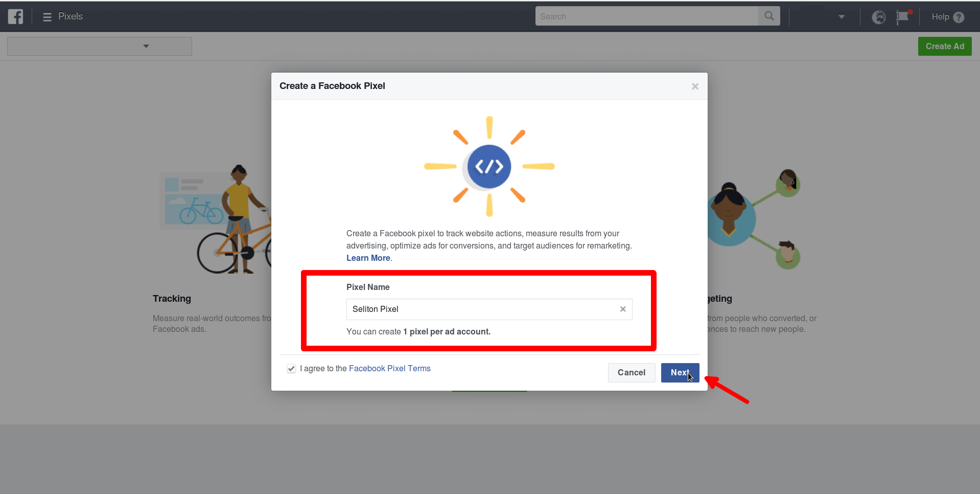Open the Learn More link
Image resolution: width=980 pixels, height=494 pixels.
(x=368, y=258)
